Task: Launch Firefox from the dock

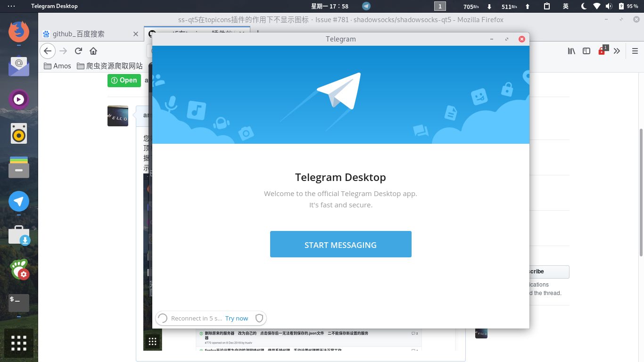Action: [x=19, y=32]
